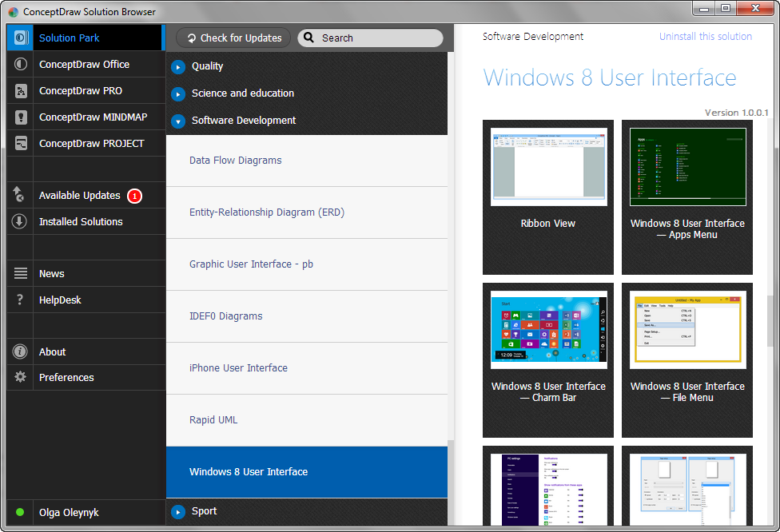The height and width of the screenshot is (532, 780).
Task: Open HelpDesk from sidebar
Action: tap(86, 300)
